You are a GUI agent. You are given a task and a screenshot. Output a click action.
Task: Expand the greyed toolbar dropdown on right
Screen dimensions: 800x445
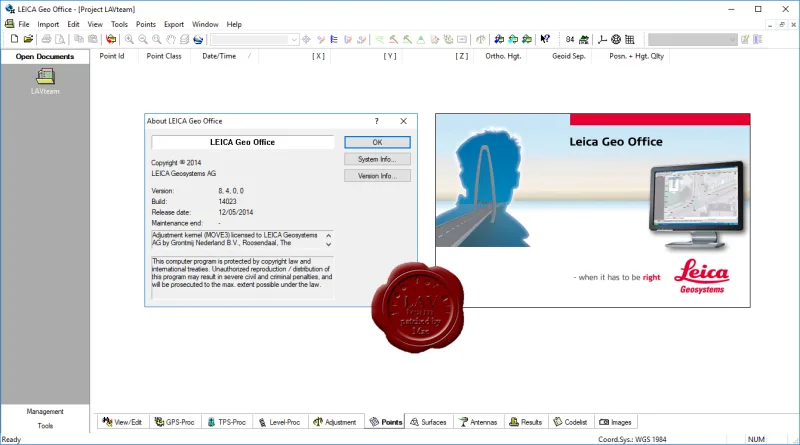click(733, 39)
